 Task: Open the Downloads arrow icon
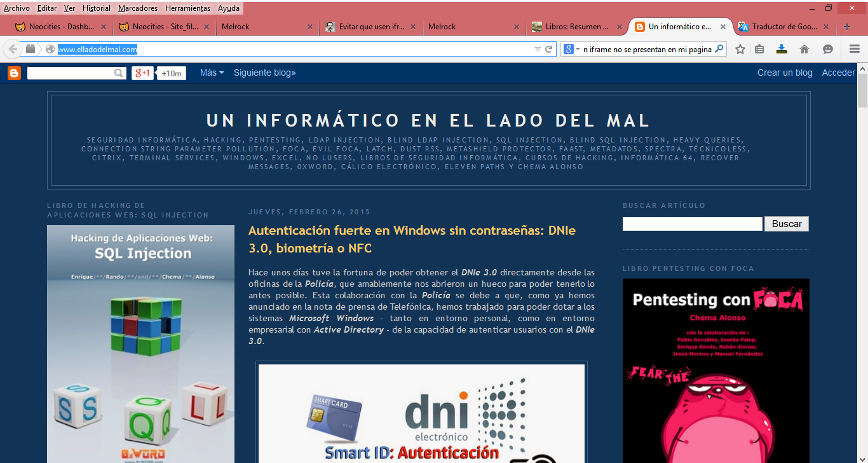click(x=782, y=49)
